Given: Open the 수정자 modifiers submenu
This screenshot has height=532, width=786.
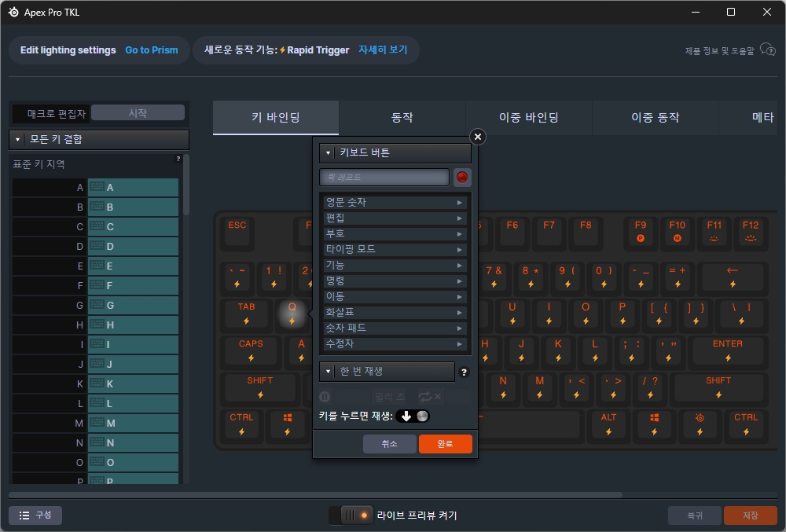Looking at the screenshot, I should tap(395, 343).
